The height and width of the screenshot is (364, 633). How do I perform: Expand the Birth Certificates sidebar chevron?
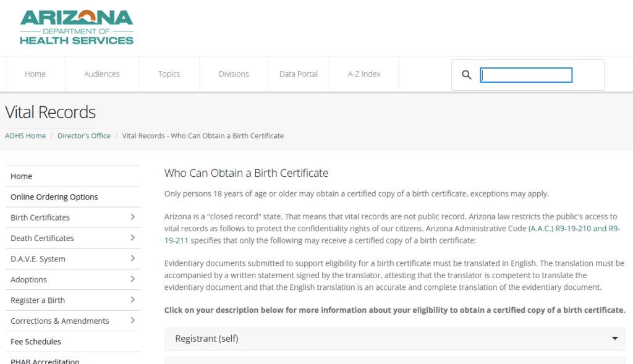tap(132, 217)
